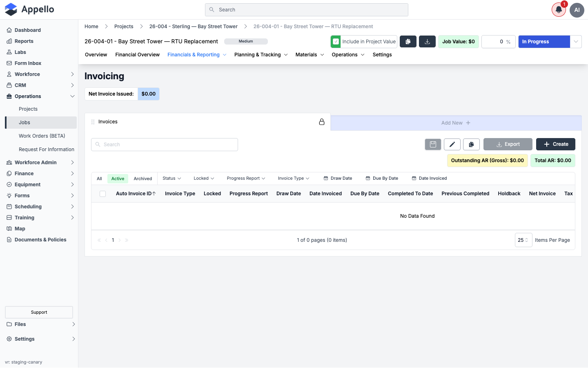
Task: Click the Dashboard home icon
Action: click(x=9, y=30)
